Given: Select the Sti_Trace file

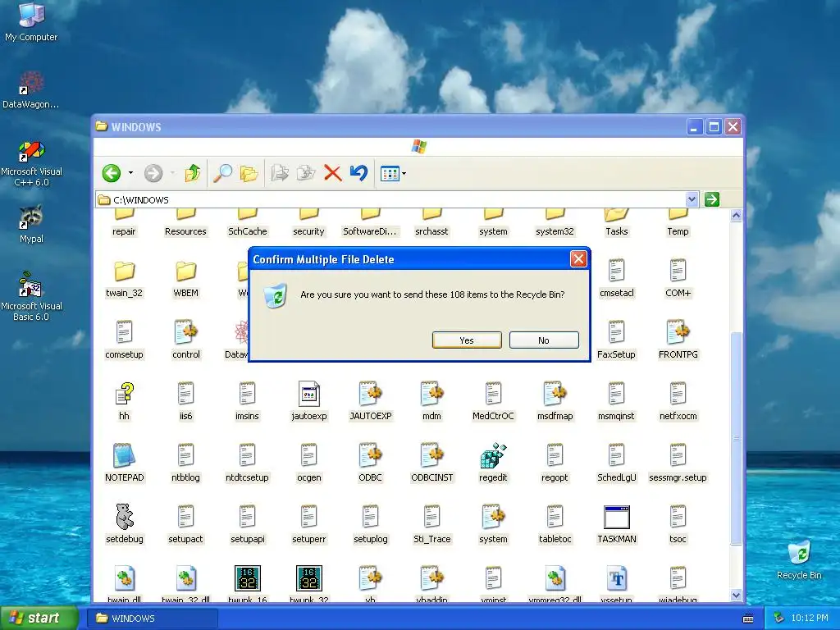Looking at the screenshot, I should pyautogui.click(x=431, y=517).
